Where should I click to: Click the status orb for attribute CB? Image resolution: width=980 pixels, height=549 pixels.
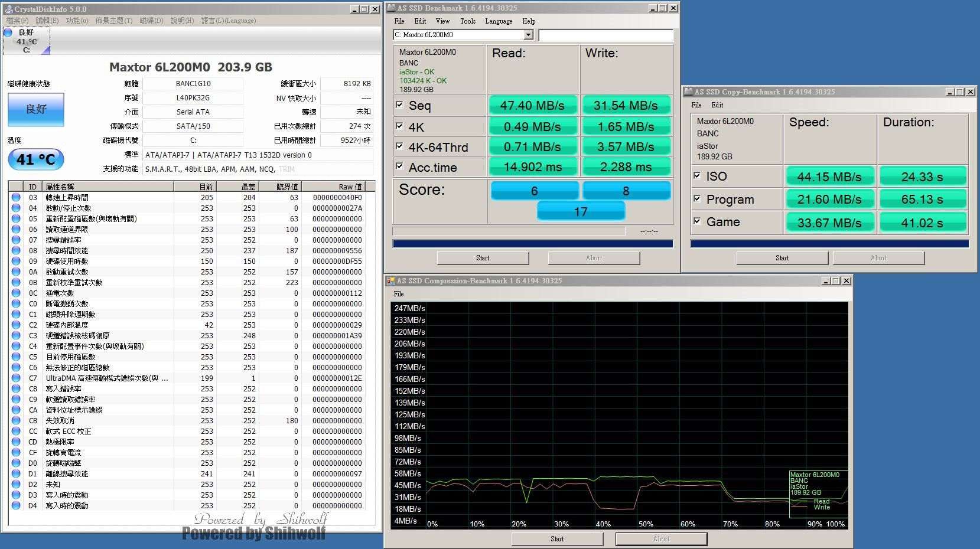(x=16, y=420)
